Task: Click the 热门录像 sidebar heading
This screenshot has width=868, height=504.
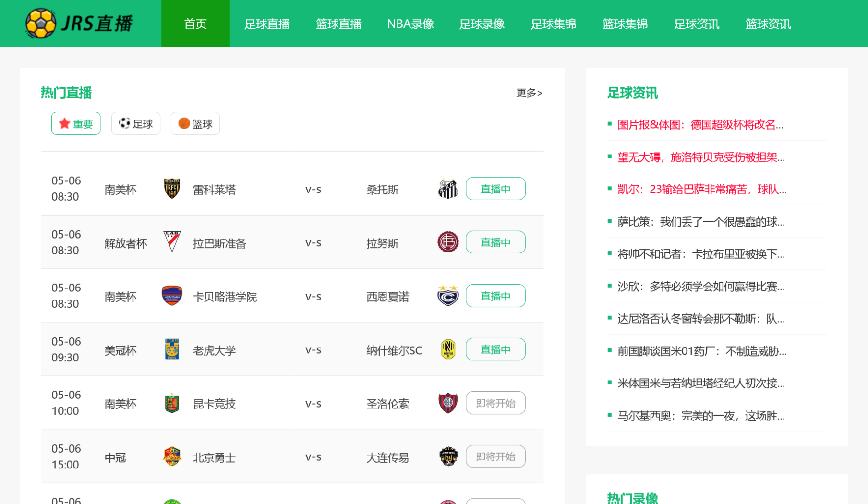Action: click(632, 498)
